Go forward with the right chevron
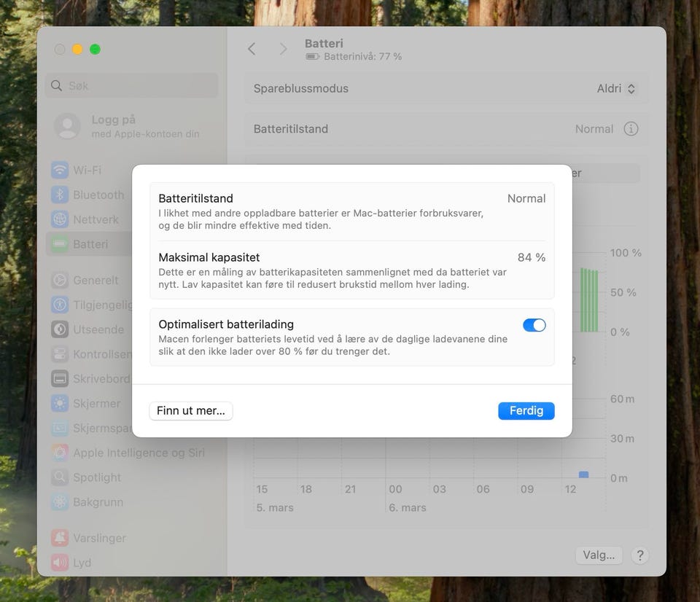700x602 pixels. point(283,49)
